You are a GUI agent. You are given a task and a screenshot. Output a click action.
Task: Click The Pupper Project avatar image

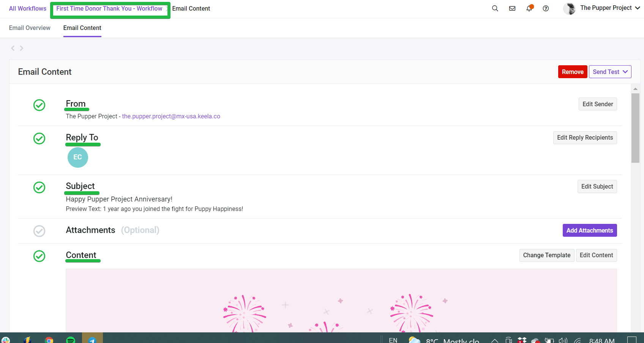click(x=569, y=8)
